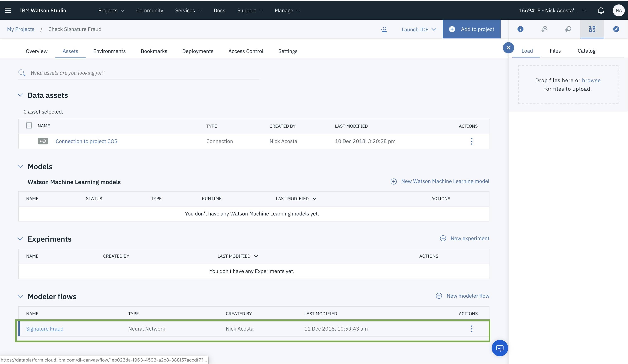Click New Watson Machine Learning model link

pos(445,181)
